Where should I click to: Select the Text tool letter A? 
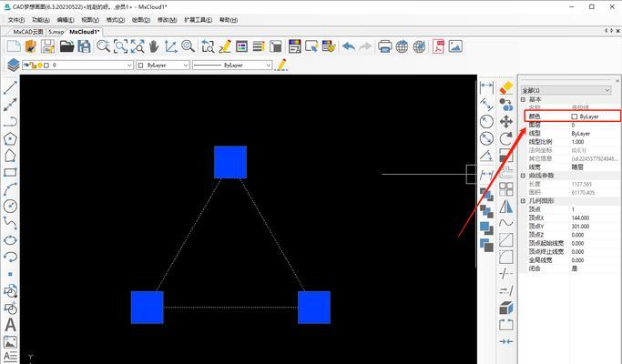pyautogui.click(x=10, y=325)
